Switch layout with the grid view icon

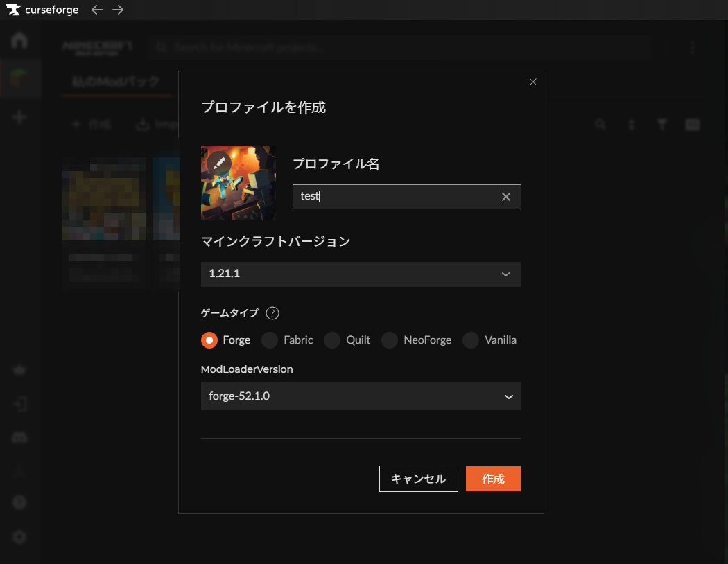(692, 124)
